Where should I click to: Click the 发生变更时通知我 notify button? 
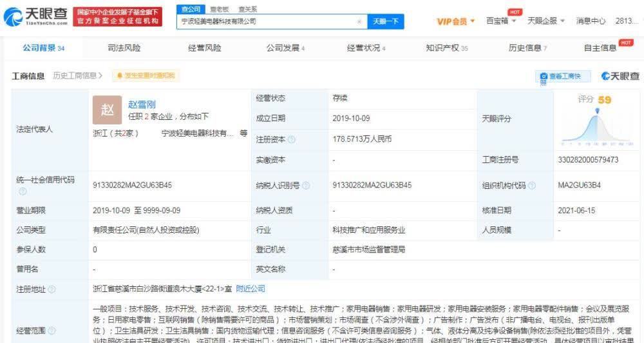(146, 75)
